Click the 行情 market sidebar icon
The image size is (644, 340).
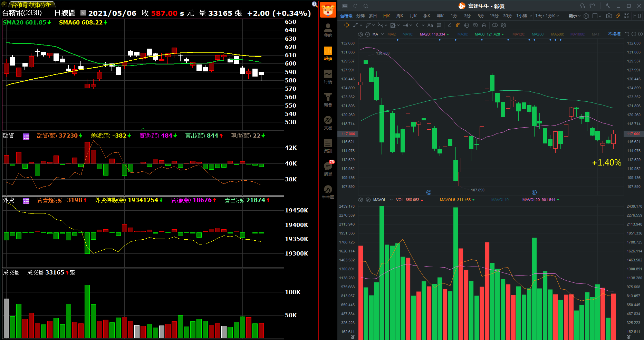[328, 77]
